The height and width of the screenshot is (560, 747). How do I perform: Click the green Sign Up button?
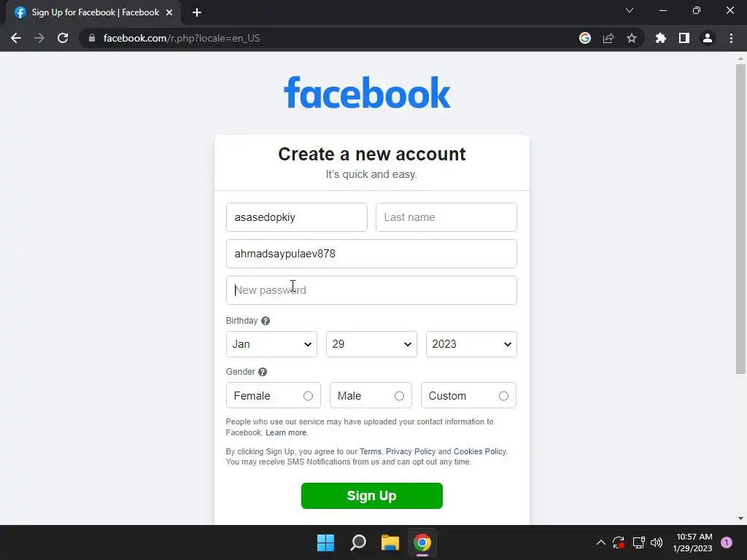click(372, 496)
